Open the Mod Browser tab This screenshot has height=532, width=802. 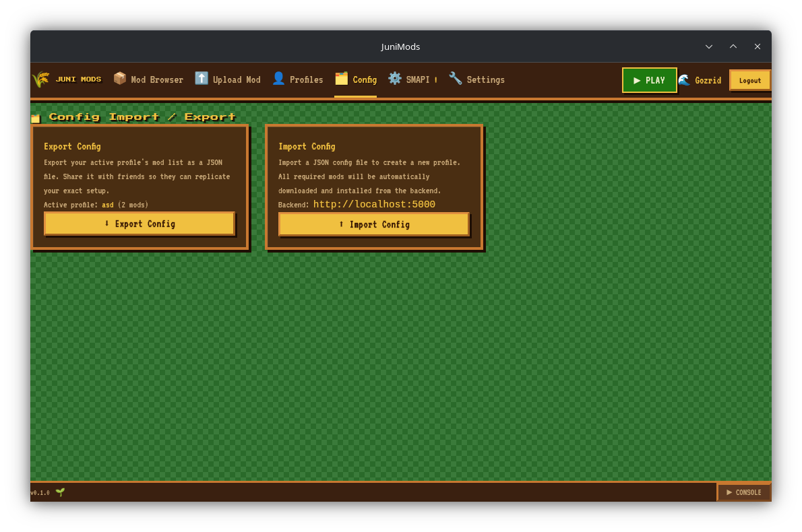click(148, 79)
